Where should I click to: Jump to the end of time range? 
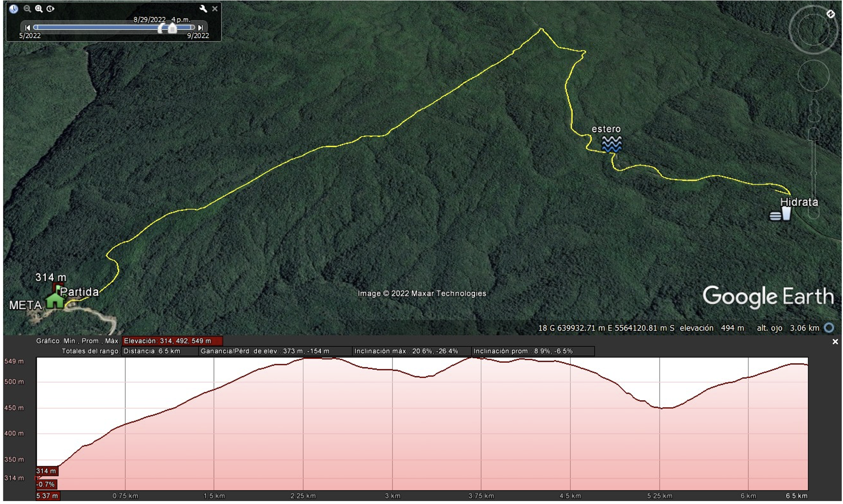tap(201, 28)
